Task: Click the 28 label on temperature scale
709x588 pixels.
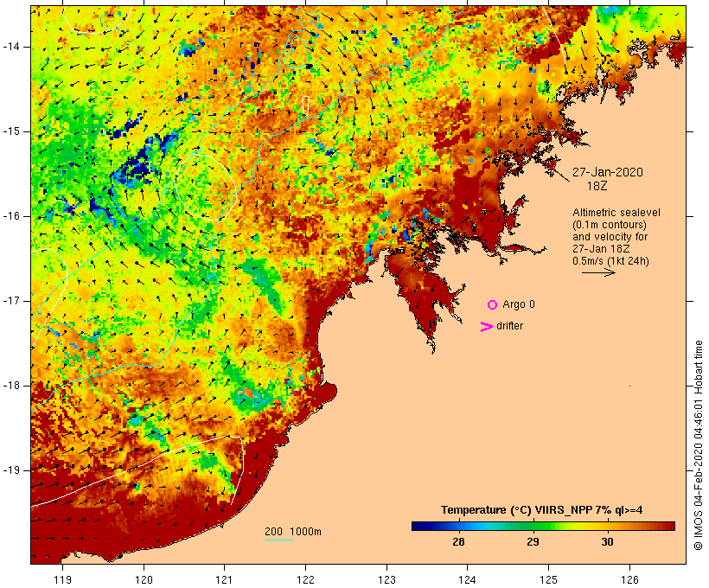Action: 458,541
